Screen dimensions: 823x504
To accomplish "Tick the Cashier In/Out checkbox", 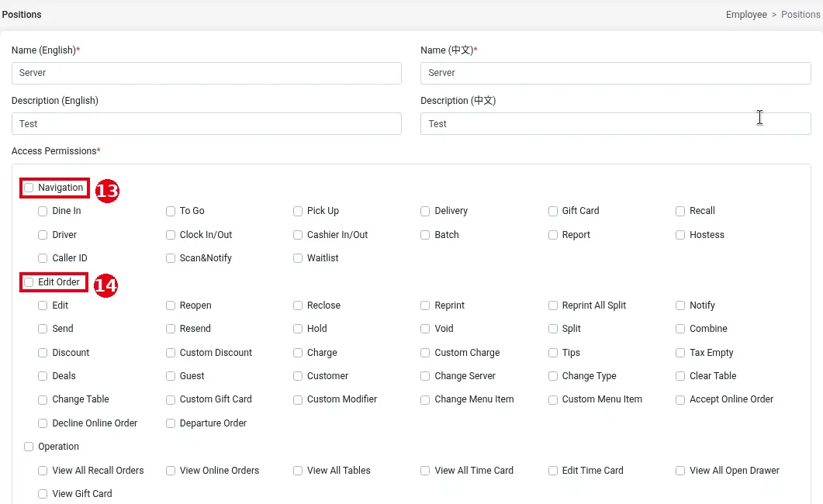I will click(x=298, y=235).
